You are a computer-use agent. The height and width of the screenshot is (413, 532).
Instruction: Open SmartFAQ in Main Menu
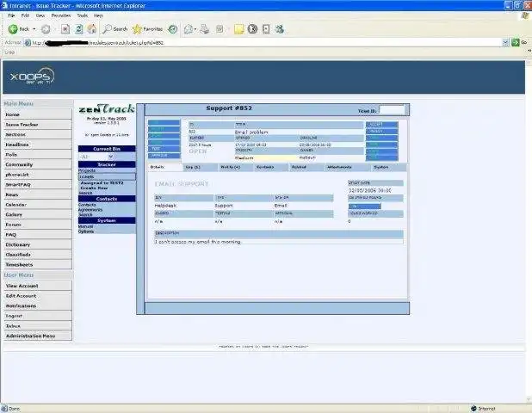tap(38, 184)
